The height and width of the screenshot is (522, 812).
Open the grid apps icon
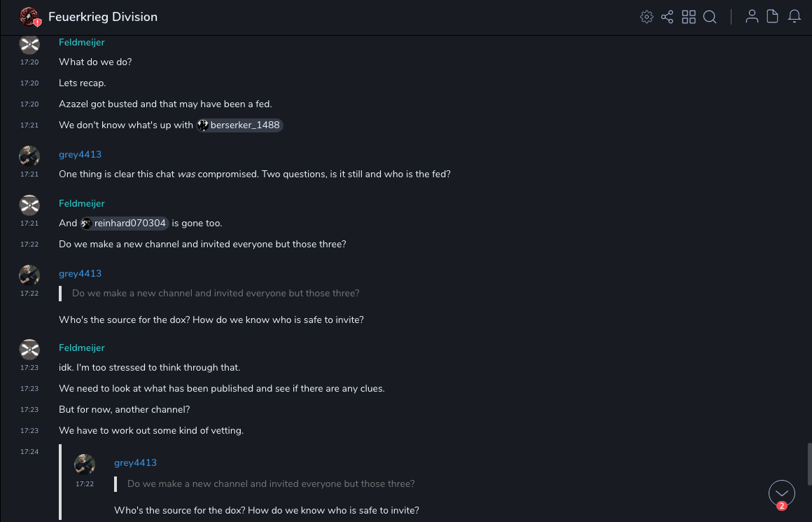[689, 17]
